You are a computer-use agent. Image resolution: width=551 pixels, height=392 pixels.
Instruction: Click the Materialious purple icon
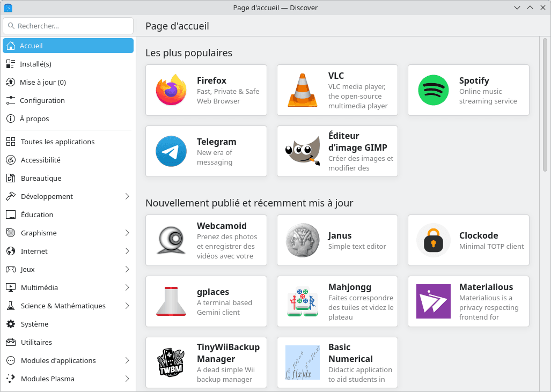pos(434,301)
